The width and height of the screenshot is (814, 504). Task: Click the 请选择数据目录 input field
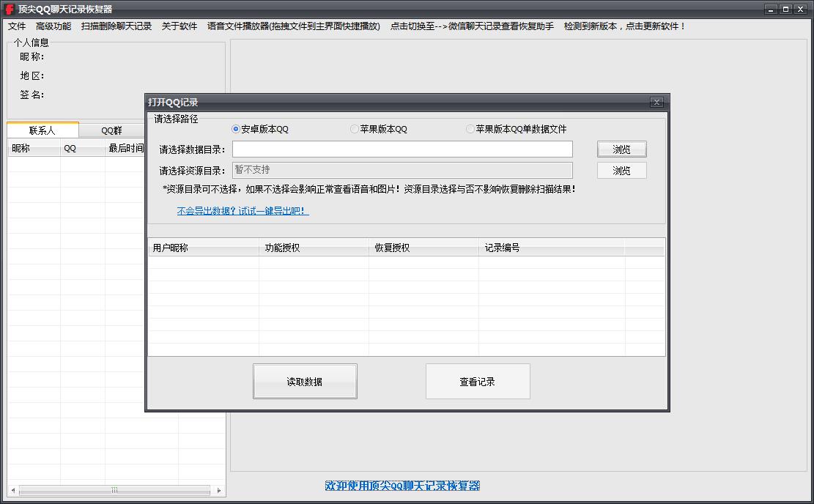402,149
